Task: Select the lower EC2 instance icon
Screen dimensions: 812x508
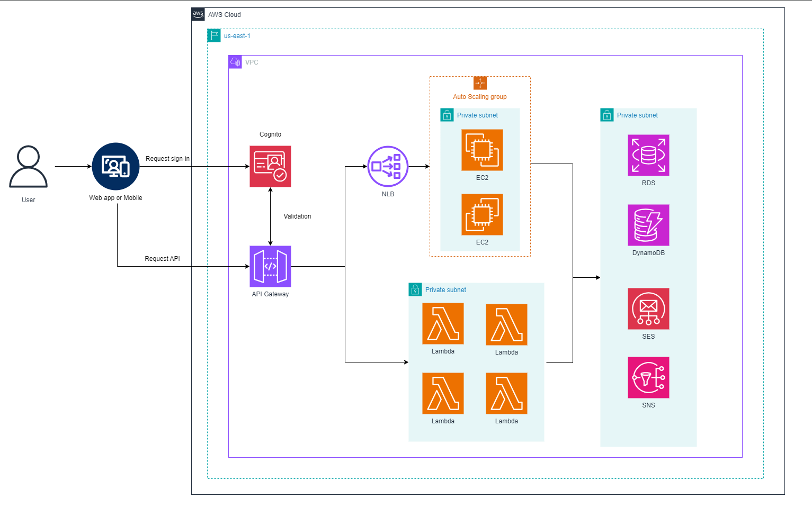Action: click(x=482, y=214)
